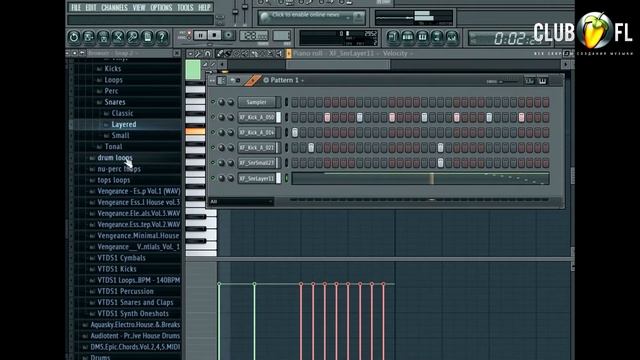Open the Velocity event type dropdown in piano roll
Screen dimensions: 640x360
click(397, 53)
